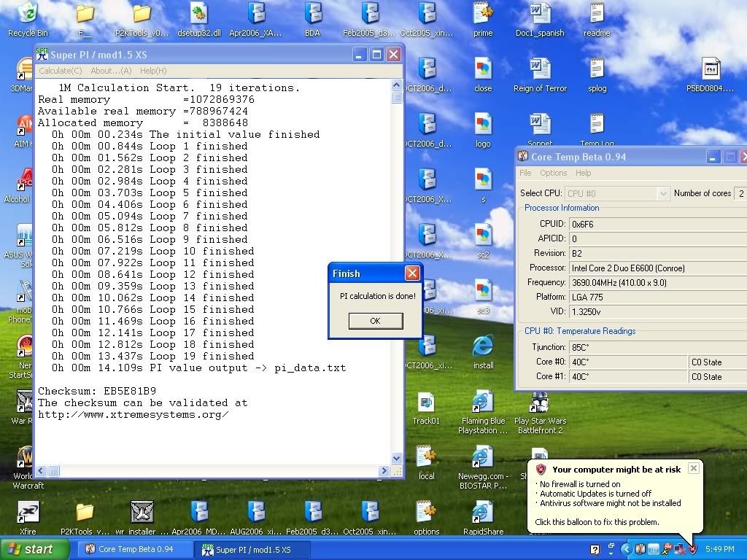Screen dimensions: 747x560
Task: Select the Apr2006_MD desktop icon
Action: point(199,518)
